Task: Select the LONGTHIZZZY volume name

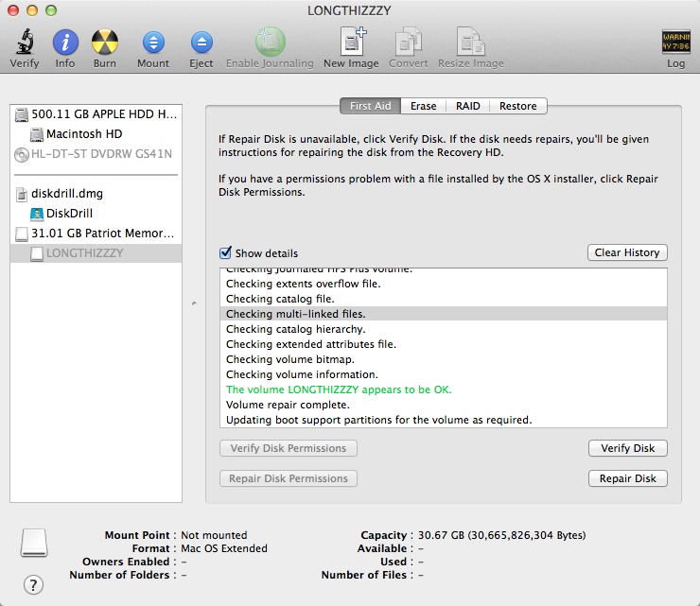Action: [x=84, y=253]
